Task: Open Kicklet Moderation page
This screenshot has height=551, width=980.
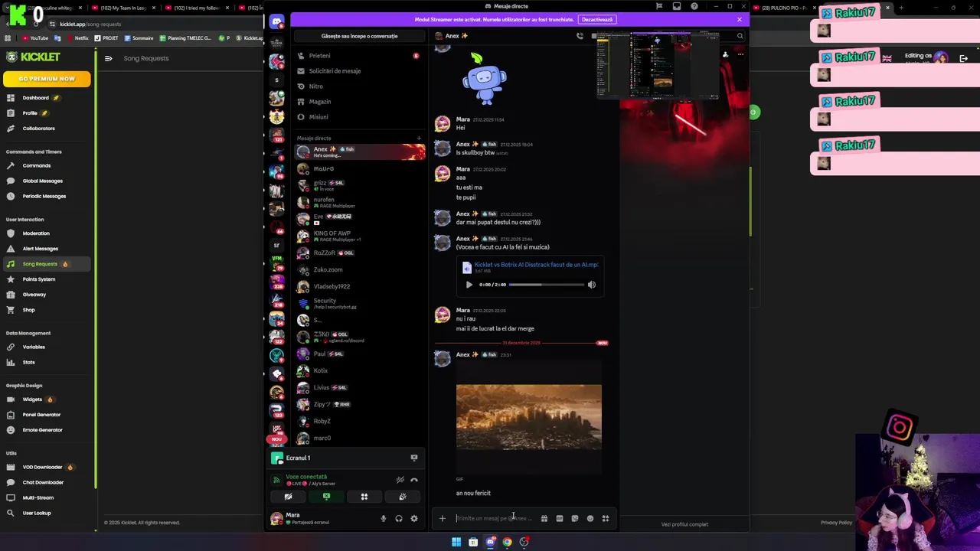Action: (47, 233)
